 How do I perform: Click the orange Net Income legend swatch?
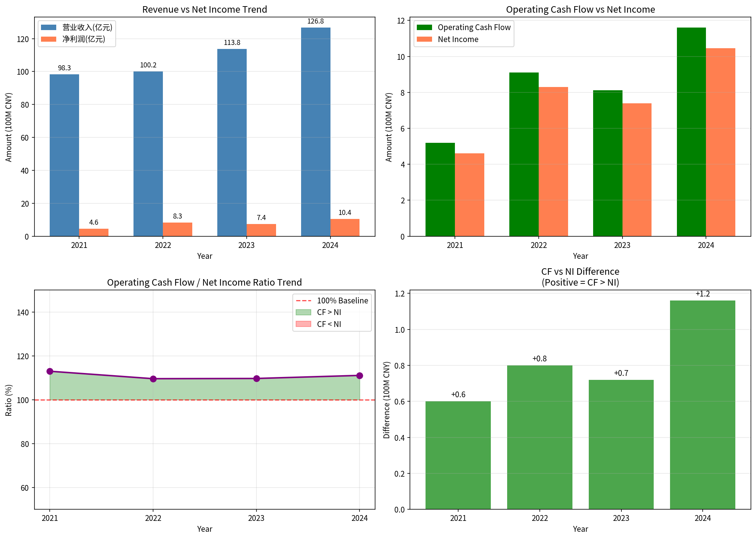(x=424, y=39)
